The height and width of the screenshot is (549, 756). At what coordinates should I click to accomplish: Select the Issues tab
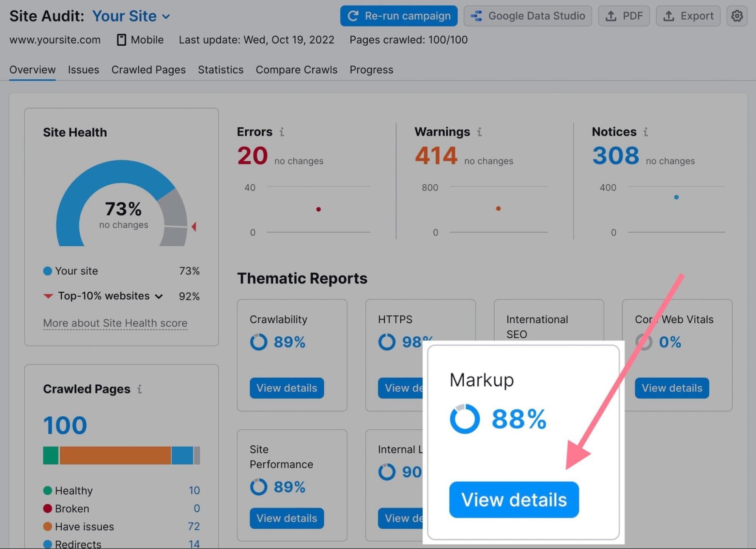[x=83, y=69]
